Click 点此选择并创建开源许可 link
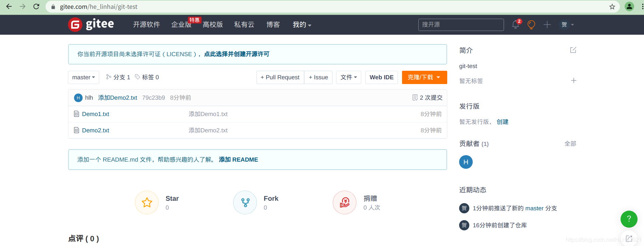Viewport: 644px width, 246px height. [237, 54]
